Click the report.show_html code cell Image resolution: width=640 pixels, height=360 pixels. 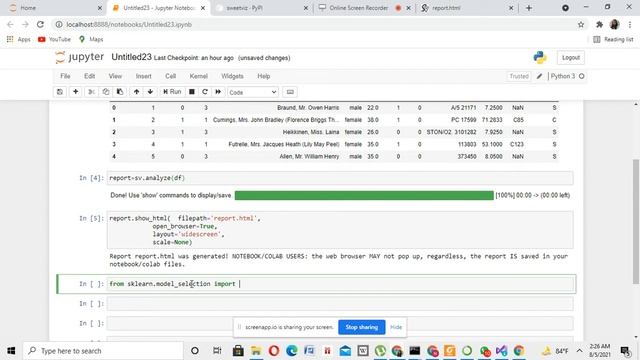[340, 230]
